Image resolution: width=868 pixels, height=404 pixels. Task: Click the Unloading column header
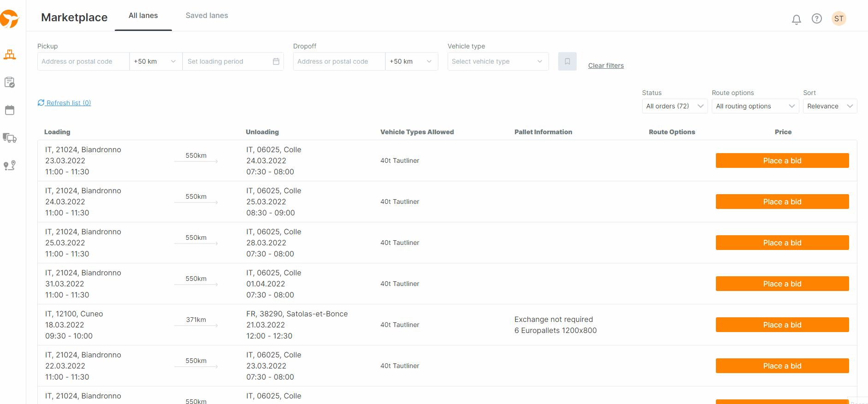click(262, 132)
